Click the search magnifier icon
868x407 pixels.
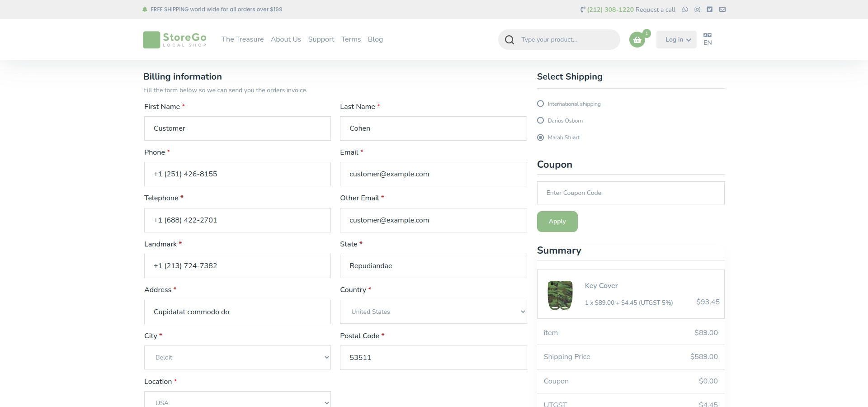pyautogui.click(x=509, y=40)
